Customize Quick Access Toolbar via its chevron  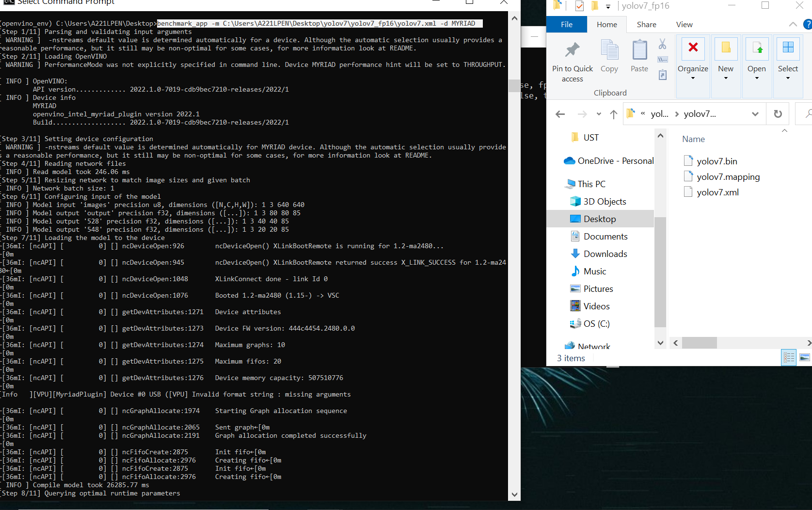(608, 6)
